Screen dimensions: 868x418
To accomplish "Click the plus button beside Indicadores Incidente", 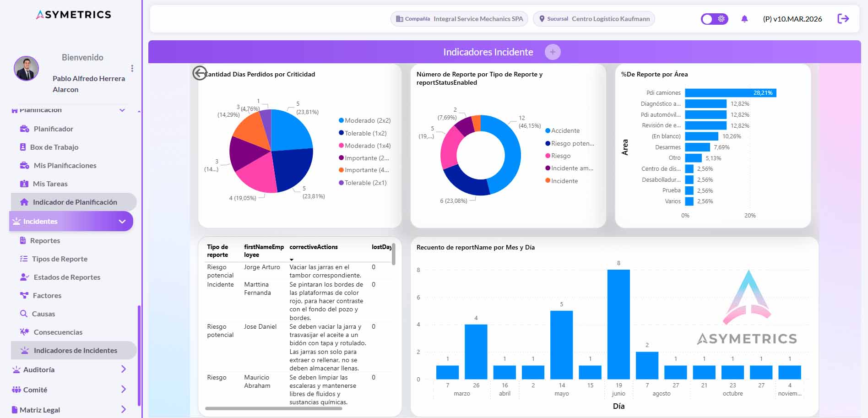I will pyautogui.click(x=553, y=52).
